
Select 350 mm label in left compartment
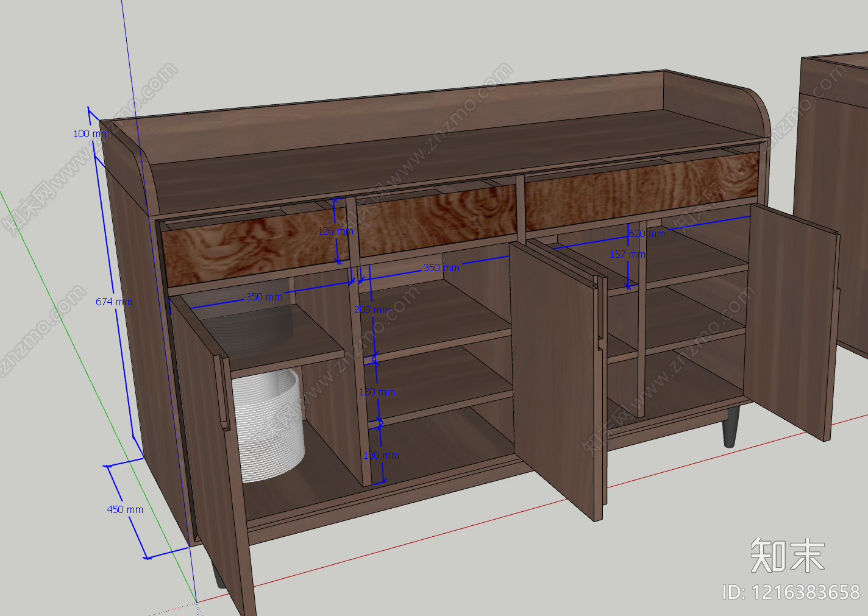pos(264,297)
